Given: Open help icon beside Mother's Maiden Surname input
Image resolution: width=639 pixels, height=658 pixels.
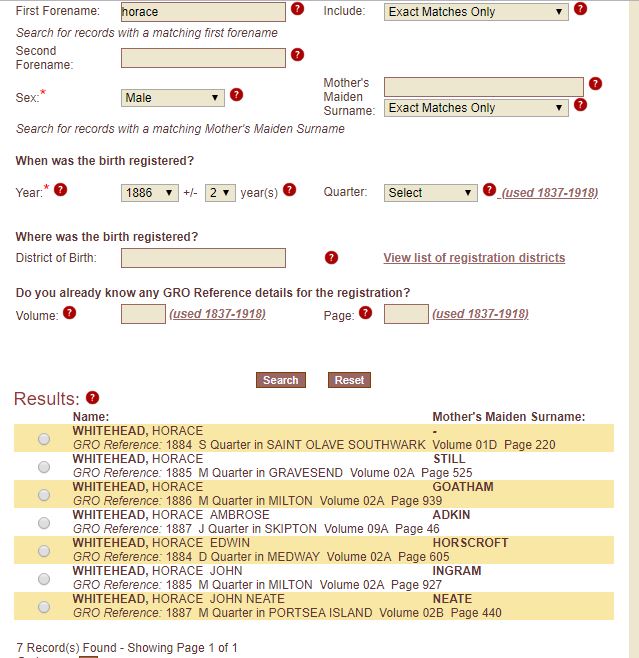Looking at the screenshot, I should pos(595,84).
